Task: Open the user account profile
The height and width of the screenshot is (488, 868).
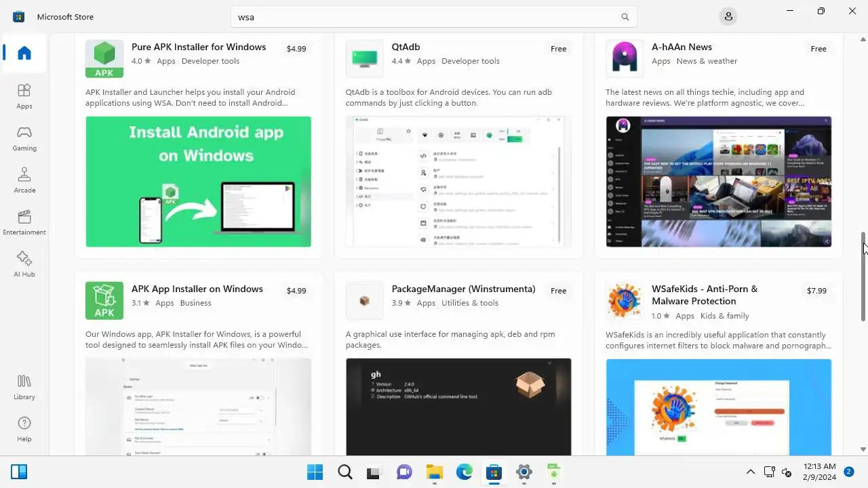Action: click(x=728, y=16)
